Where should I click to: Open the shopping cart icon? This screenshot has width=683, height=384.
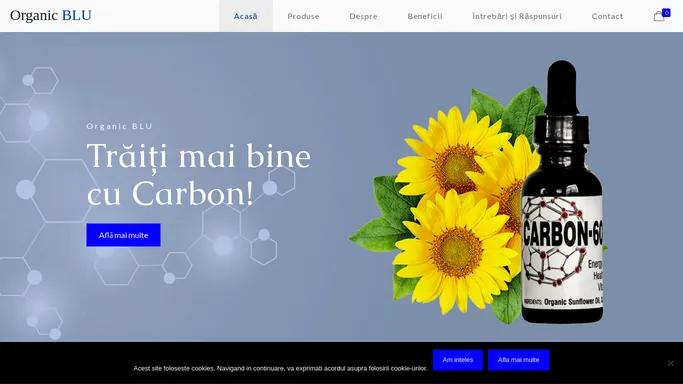(659, 17)
